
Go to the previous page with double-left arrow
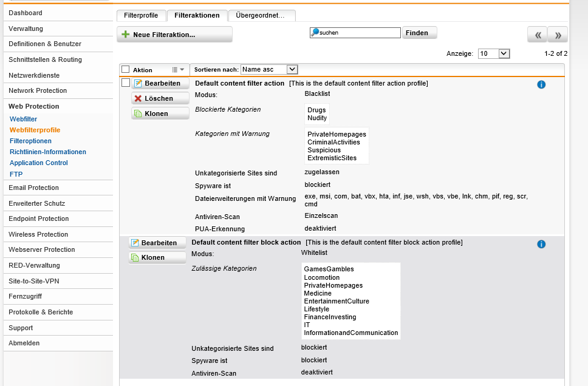point(537,35)
